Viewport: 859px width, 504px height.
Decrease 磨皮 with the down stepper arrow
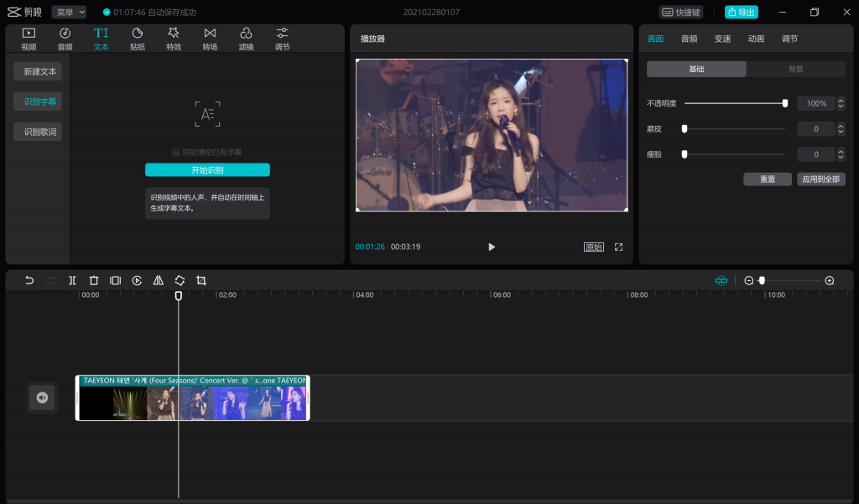pos(841,132)
